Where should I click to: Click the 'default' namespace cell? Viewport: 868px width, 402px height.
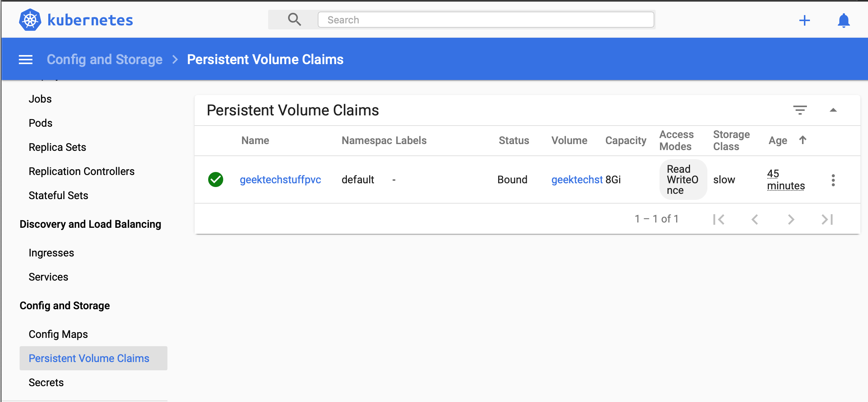coord(358,180)
